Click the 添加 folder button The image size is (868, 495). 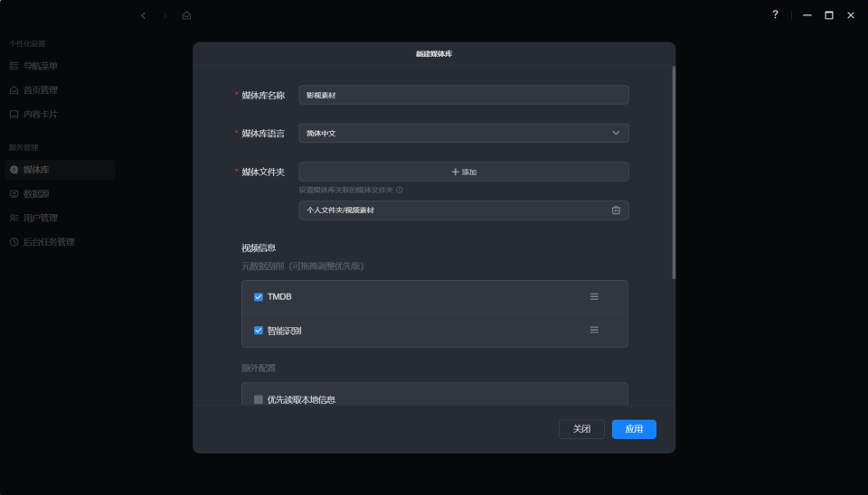463,172
